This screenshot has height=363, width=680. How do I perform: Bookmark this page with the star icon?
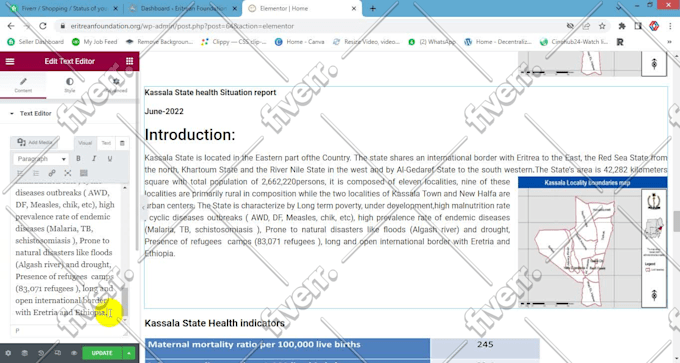coord(602,26)
